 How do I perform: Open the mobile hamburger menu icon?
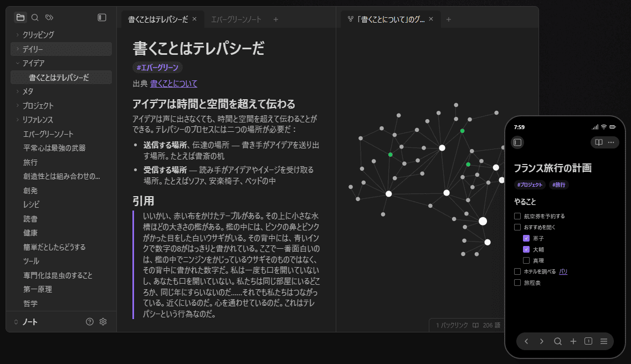605,341
